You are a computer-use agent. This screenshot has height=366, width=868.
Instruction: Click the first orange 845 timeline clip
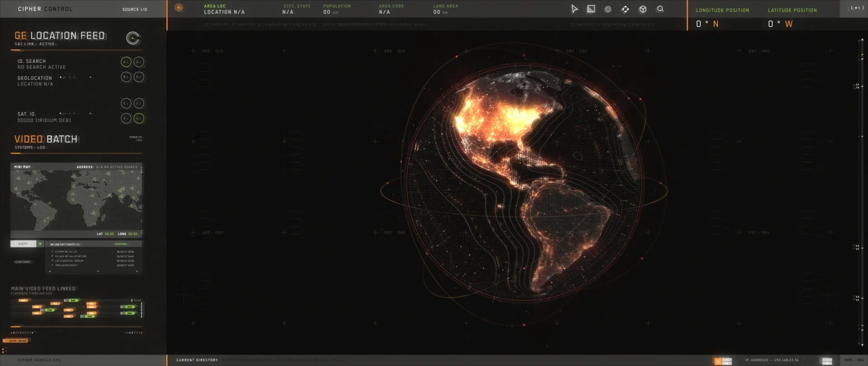(x=24, y=300)
